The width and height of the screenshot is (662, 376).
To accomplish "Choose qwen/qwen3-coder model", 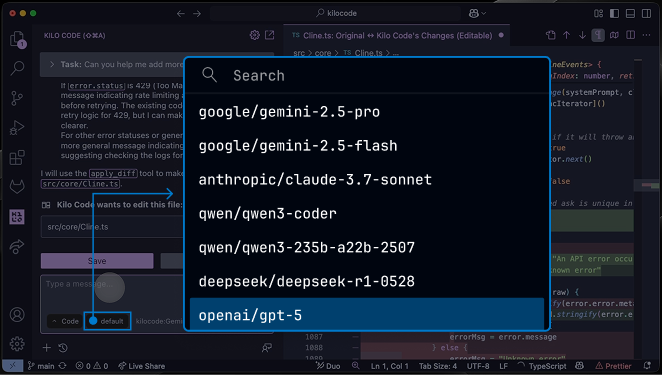I will 367,214.
